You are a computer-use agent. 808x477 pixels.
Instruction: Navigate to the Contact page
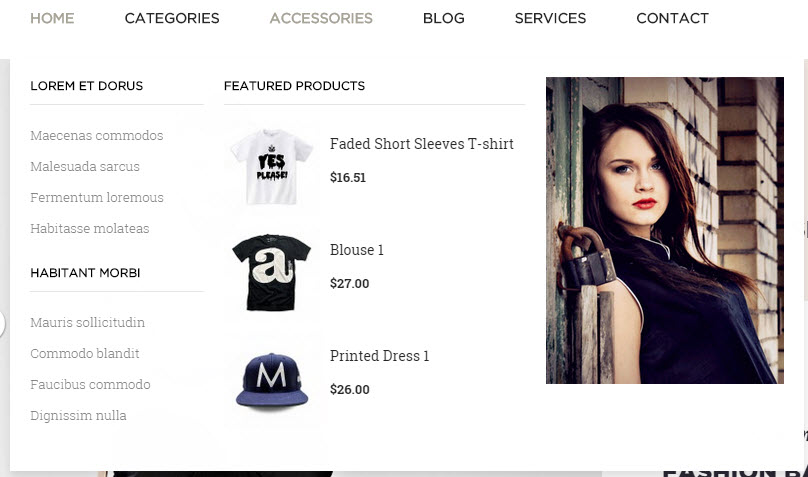point(672,19)
